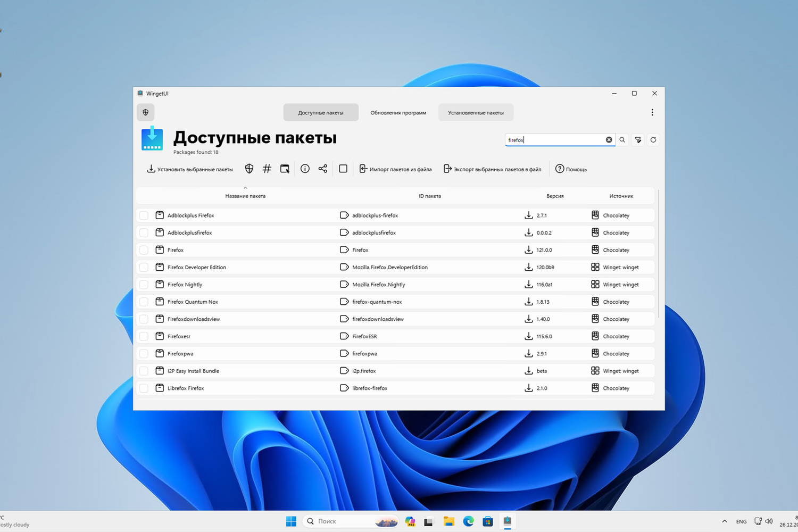Sort by the Источник column header
Viewport: 798px width, 532px height.
point(621,196)
